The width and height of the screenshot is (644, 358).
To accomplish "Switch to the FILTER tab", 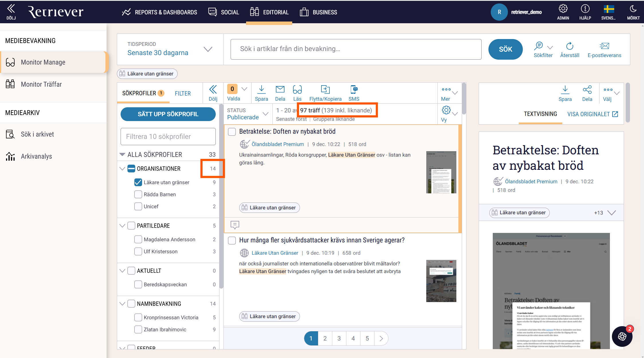I will [x=183, y=93].
